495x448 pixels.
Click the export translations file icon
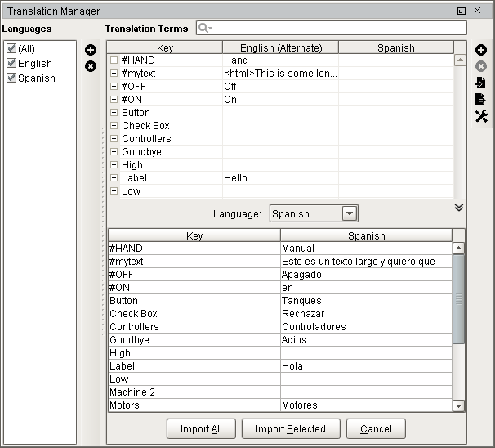coord(481,99)
